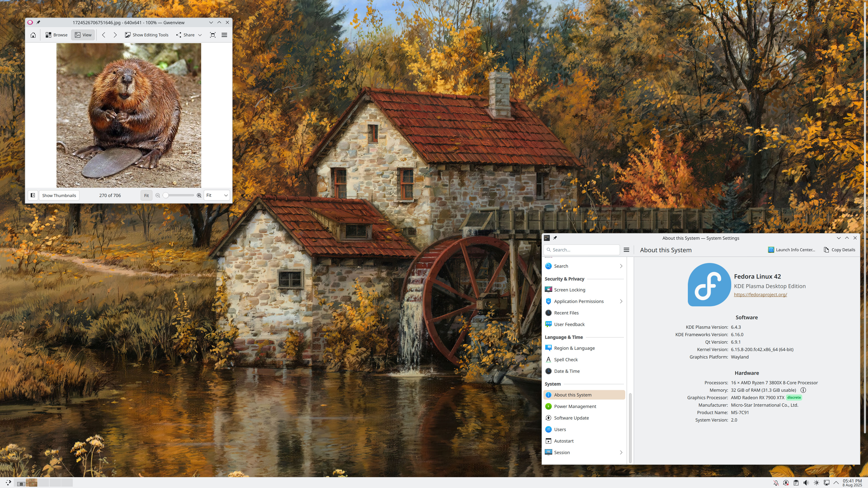Expand Application Permissions chevron

tap(621, 301)
